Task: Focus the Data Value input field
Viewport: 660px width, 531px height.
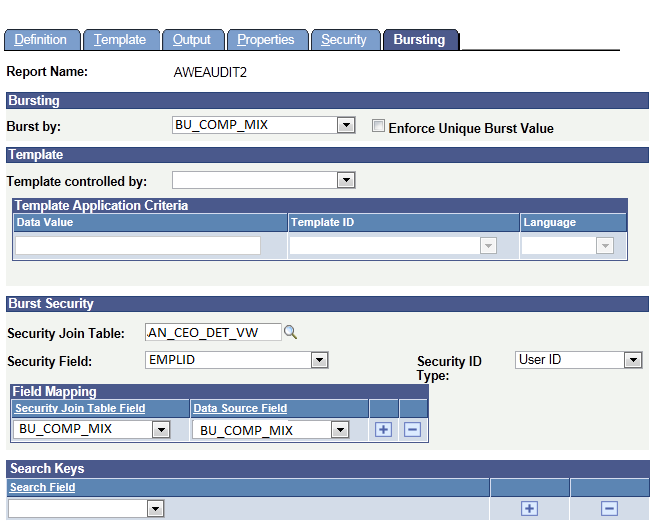Action: click(138, 245)
